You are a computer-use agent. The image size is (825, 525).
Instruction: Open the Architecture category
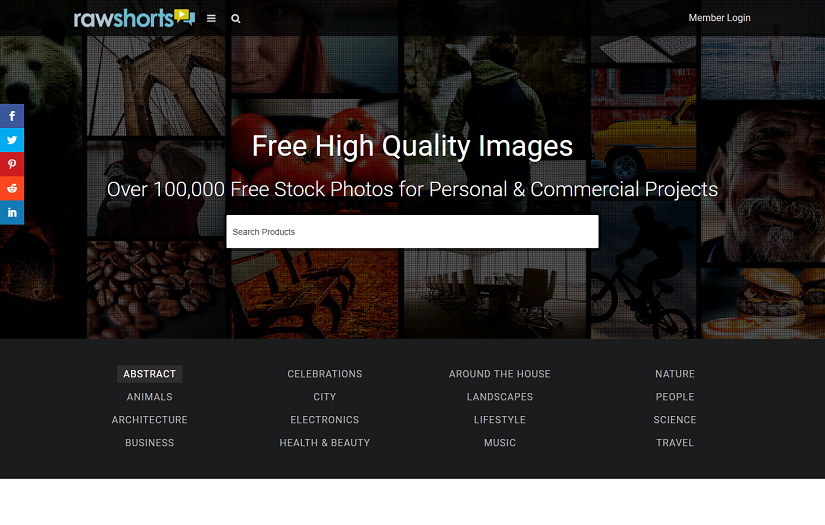coord(149,420)
